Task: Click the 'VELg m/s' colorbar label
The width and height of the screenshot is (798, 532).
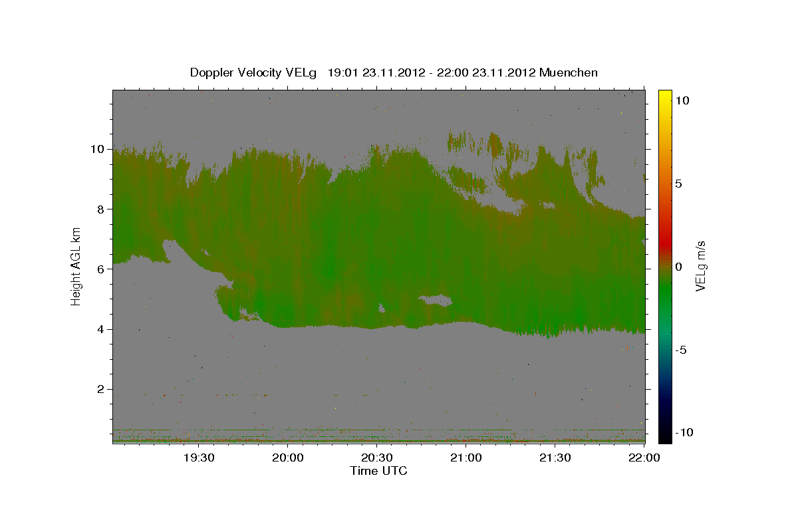Action: 701,266
